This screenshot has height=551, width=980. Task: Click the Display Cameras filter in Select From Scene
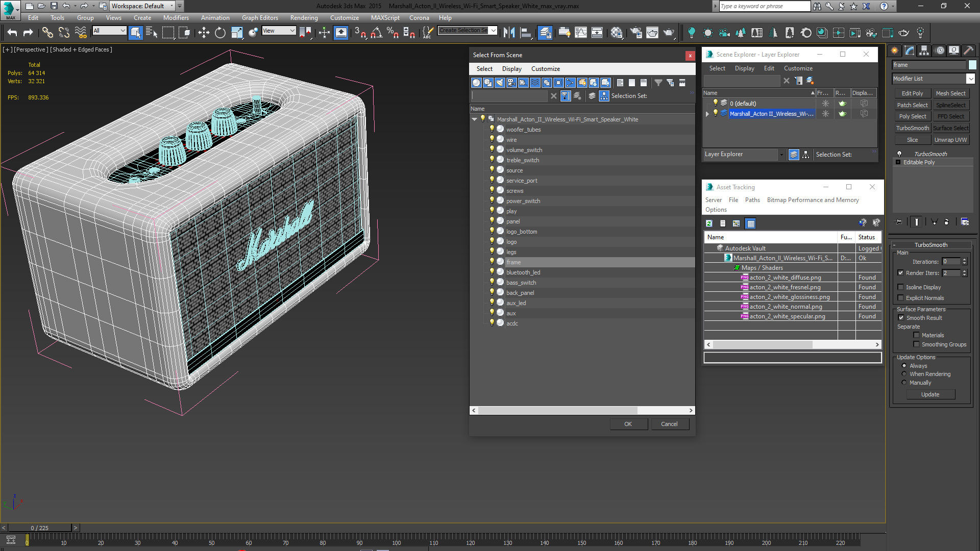tap(511, 83)
